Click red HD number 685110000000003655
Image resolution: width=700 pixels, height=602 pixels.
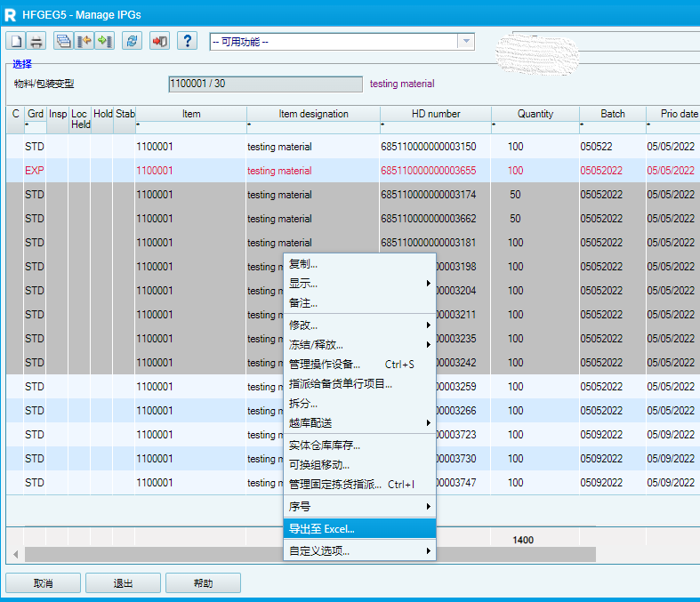(x=429, y=171)
